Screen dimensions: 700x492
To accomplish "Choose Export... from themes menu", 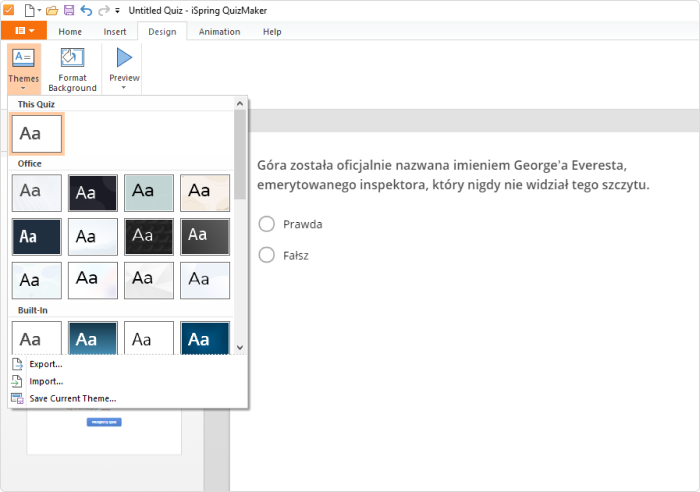I will (x=46, y=364).
